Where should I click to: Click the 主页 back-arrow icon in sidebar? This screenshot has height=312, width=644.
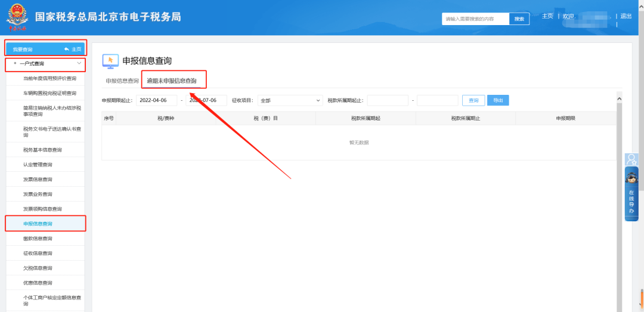67,49
